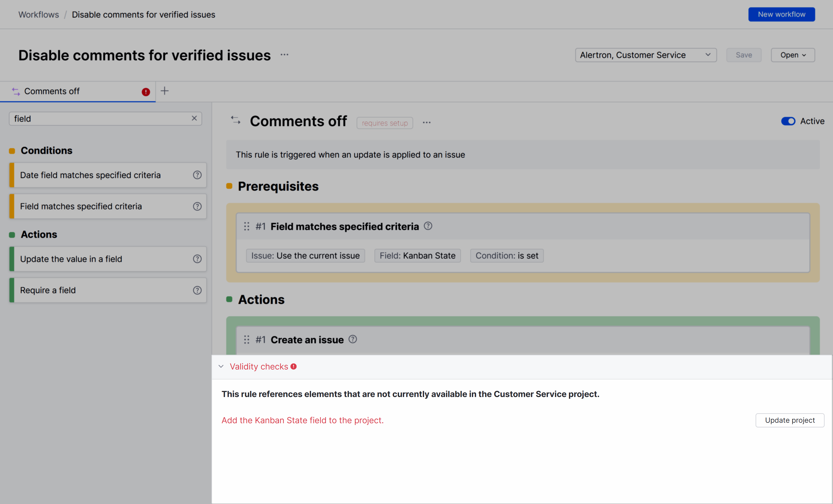
Task: Collapse the Validity checks panel
Action: (x=221, y=367)
